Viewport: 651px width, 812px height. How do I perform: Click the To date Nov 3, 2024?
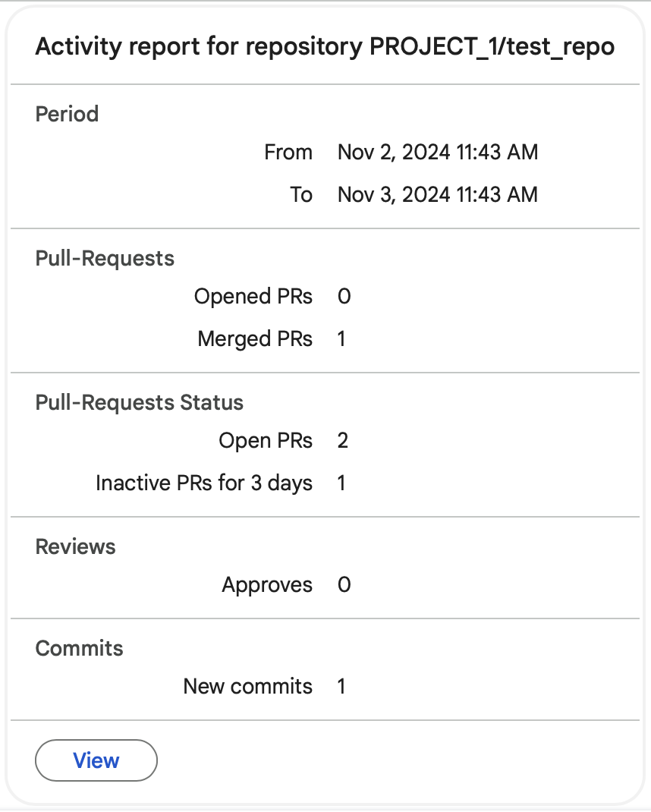[x=438, y=194]
